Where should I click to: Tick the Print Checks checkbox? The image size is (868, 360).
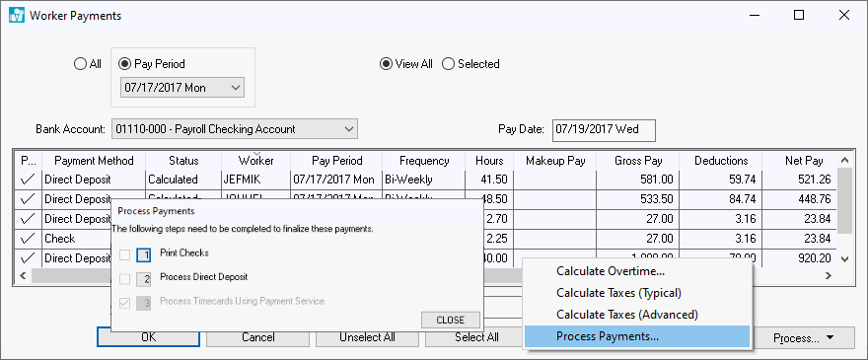click(x=125, y=254)
